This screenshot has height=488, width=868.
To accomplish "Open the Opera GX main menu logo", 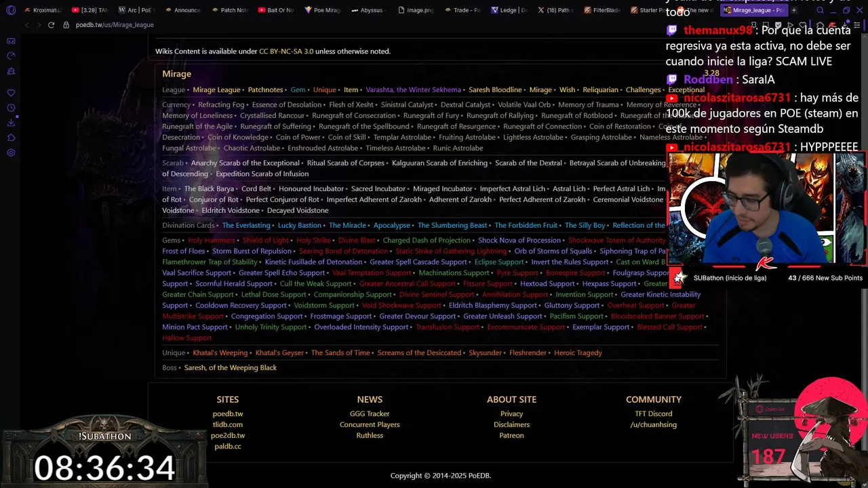I will [x=11, y=10].
